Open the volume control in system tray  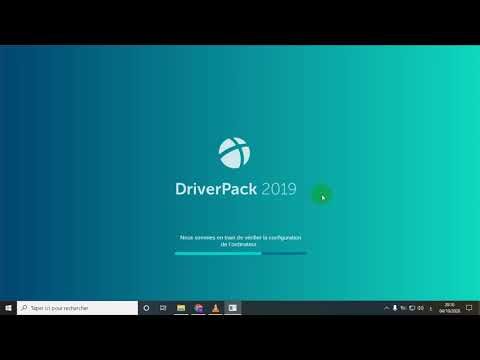click(x=421, y=308)
